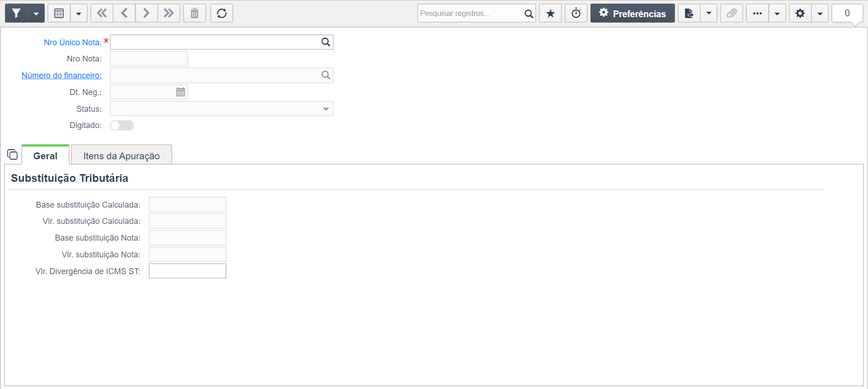The image size is (868, 389).
Task: Go to last record
Action: [169, 13]
